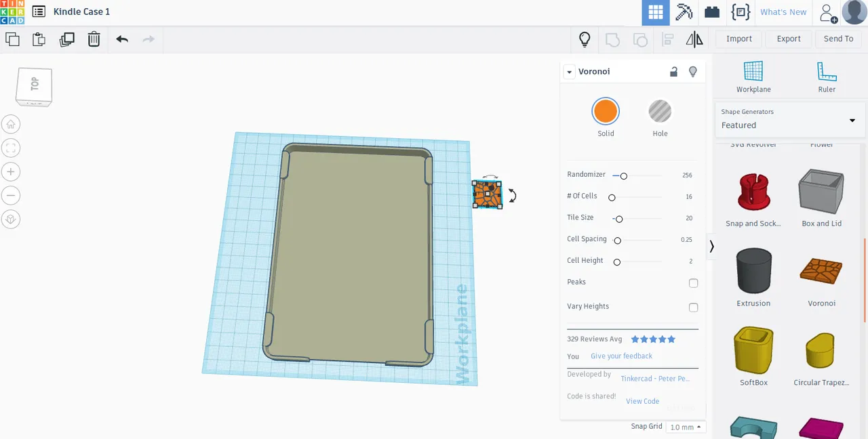
Task: Select the SoftBox shape
Action: pos(753,356)
